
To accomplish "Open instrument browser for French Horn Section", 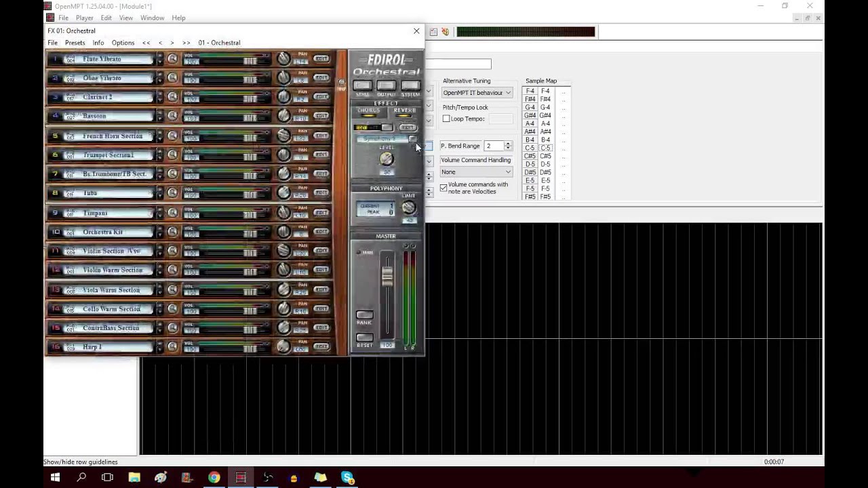I will [172, 136].
